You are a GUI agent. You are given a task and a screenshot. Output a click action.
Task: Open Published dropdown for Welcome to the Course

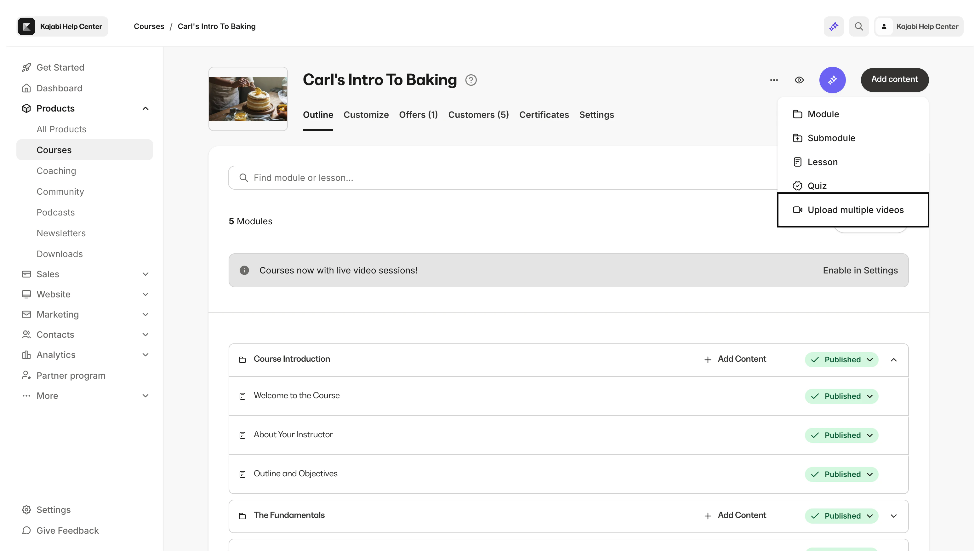(x=841, y=396)
